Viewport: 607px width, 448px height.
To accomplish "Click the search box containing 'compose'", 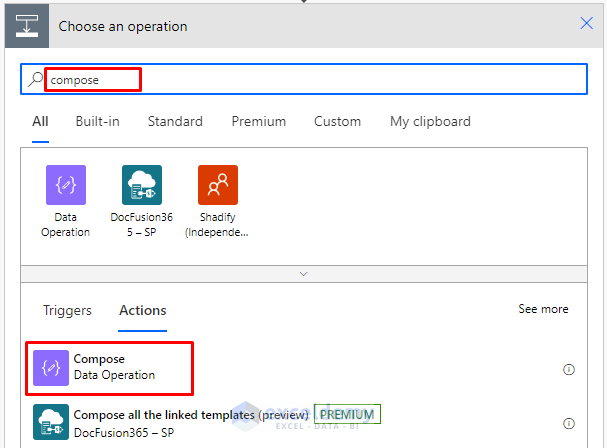I will (x=300, y=79).
